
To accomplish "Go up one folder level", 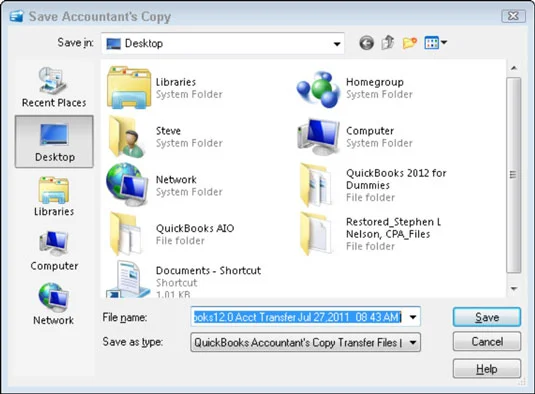I will [x=388, y=43].
